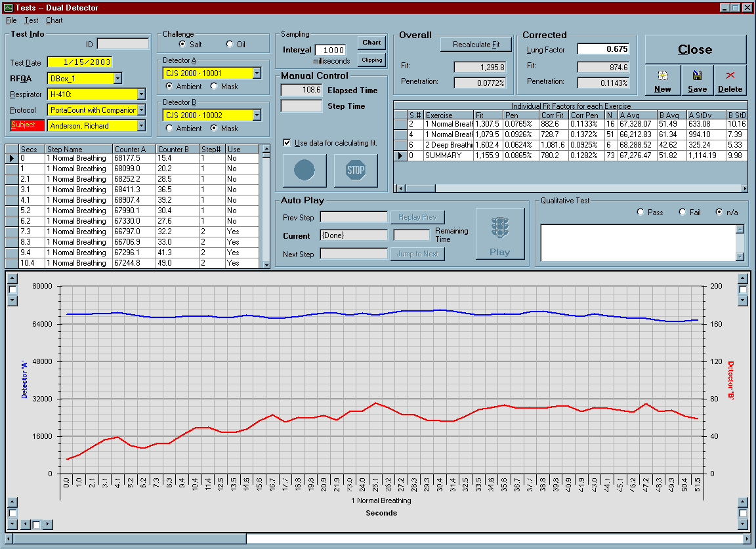This screenshot has height=549, width=756.
Task: Click the large Close button
Action: point(695,50)
